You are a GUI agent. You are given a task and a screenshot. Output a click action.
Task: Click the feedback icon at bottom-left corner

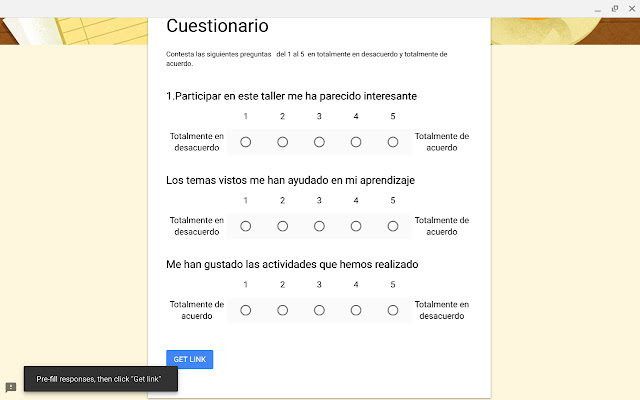[x=11, y=387]
